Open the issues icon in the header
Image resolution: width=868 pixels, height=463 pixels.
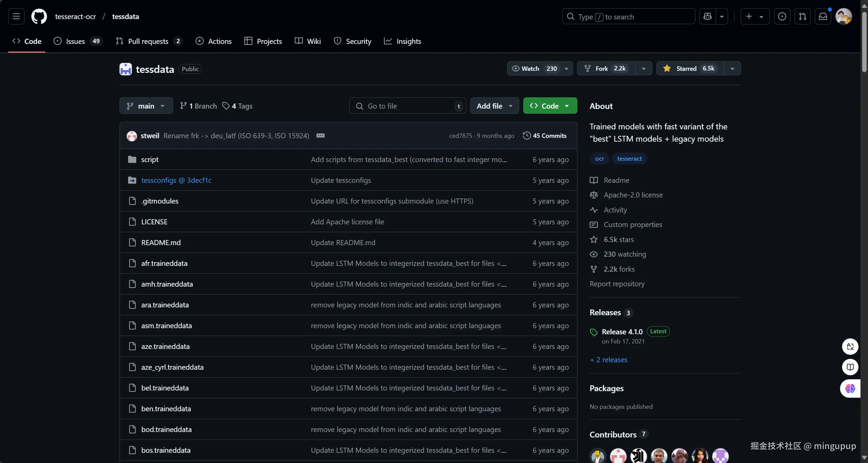pos(782,16)
